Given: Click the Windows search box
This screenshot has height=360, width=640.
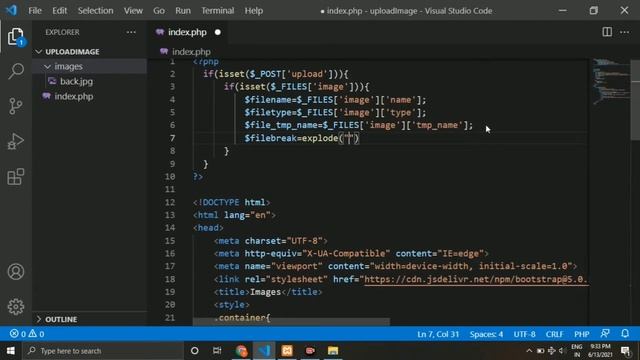Looking at the screenshot, I should (x=103, y=351).
